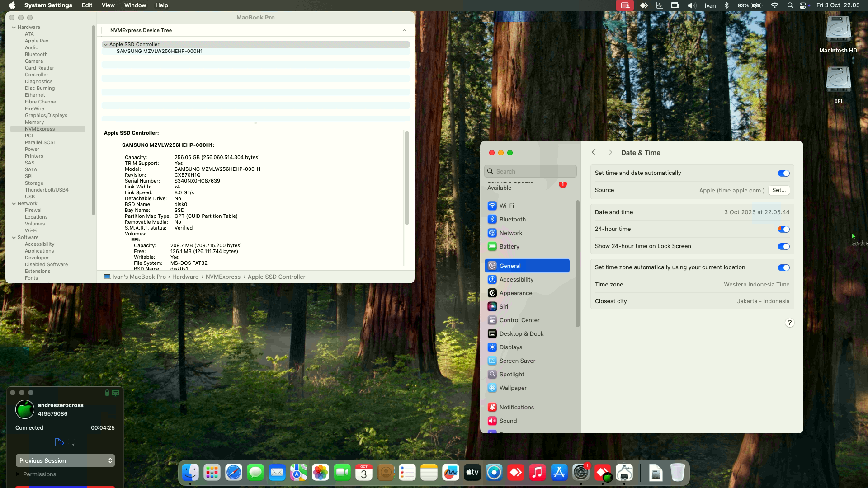Open the Edit menu
Viewport: 868px width, 488px height.
[x=87, y=5]
